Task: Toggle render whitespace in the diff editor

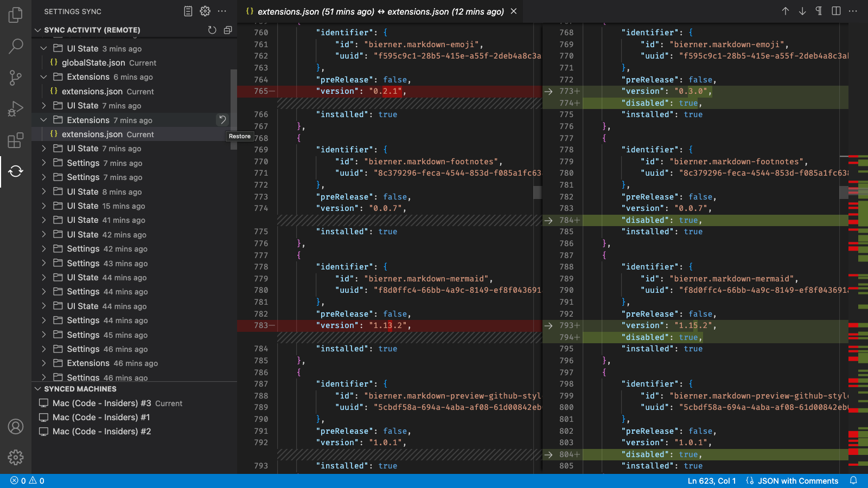Action: coord(819,11)
